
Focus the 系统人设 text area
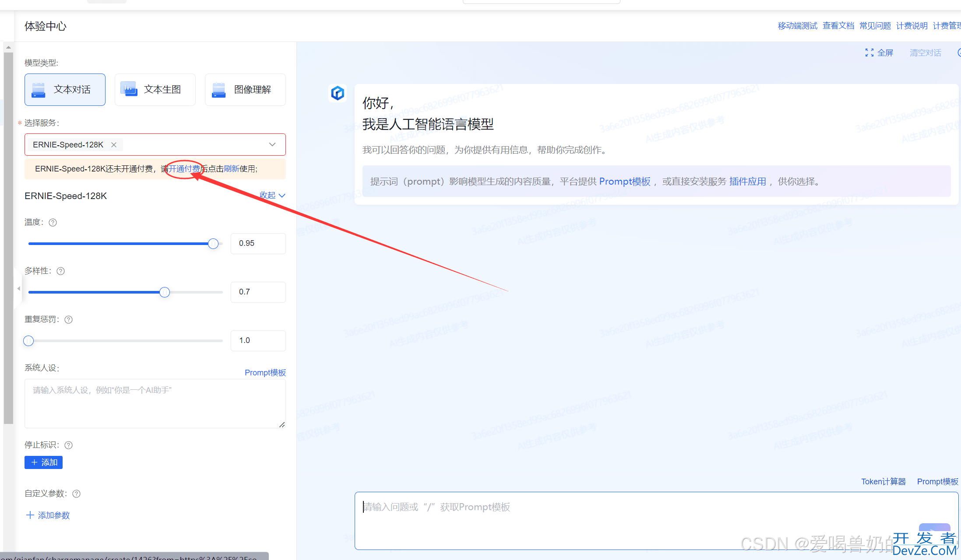155,403
